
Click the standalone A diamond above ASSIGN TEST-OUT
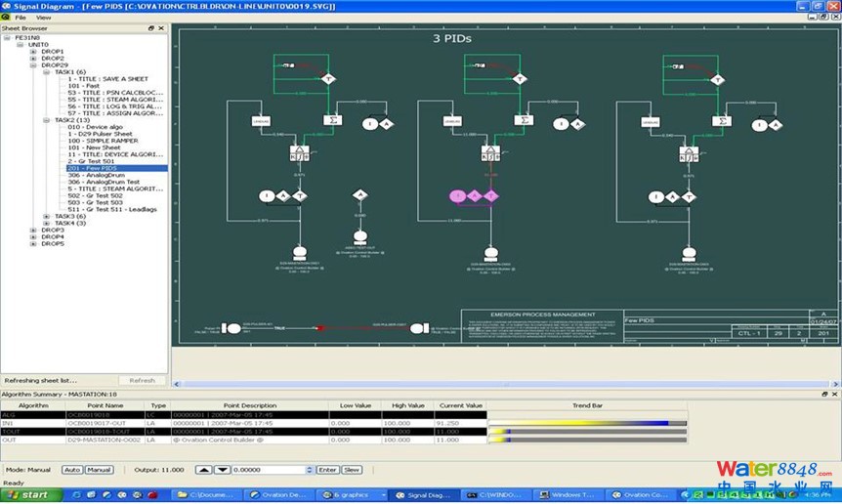(x=359, y=195)
